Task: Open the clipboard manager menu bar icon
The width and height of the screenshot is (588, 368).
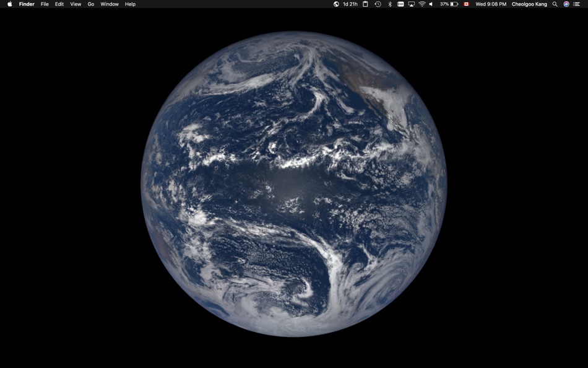Action: [365, 4]
